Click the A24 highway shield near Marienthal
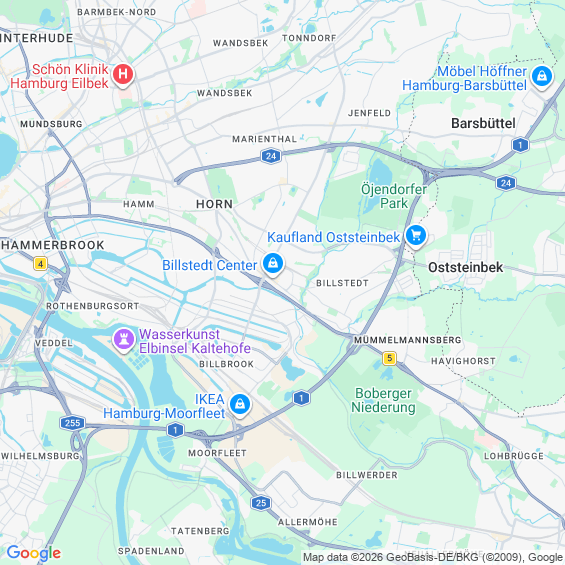565x565 pixels. pyautogui.click(x=271, y=156)
